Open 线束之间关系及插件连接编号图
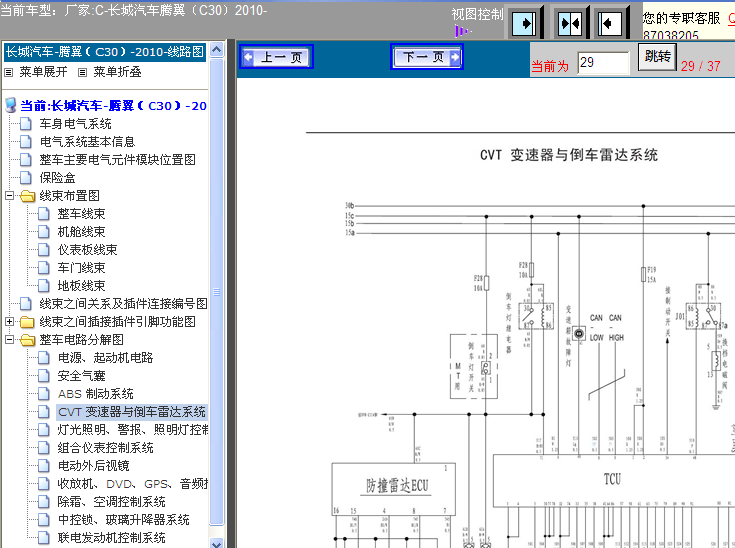 123,304
